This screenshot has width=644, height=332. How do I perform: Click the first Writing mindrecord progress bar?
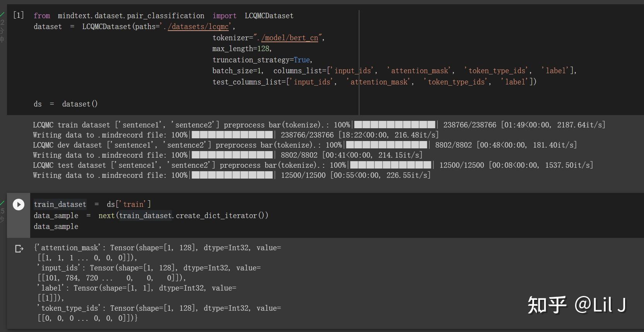pos(232,135)
